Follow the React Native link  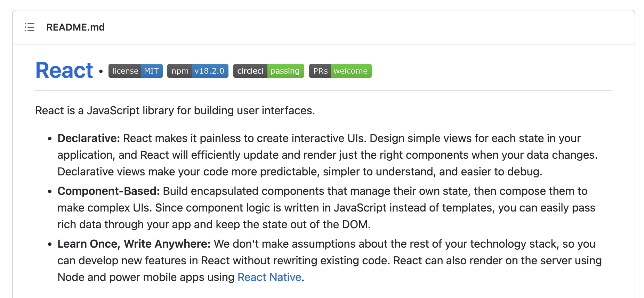click(x=269, y=277)
